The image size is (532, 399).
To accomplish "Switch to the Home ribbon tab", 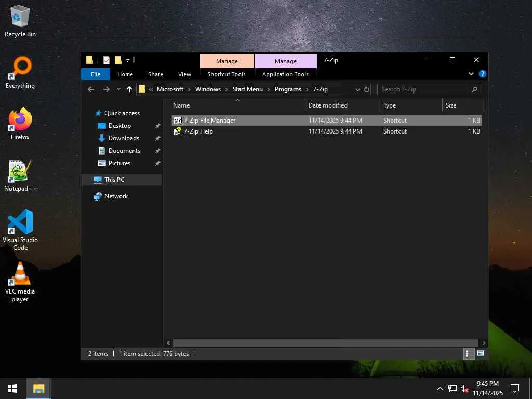I will coord(125,74).
